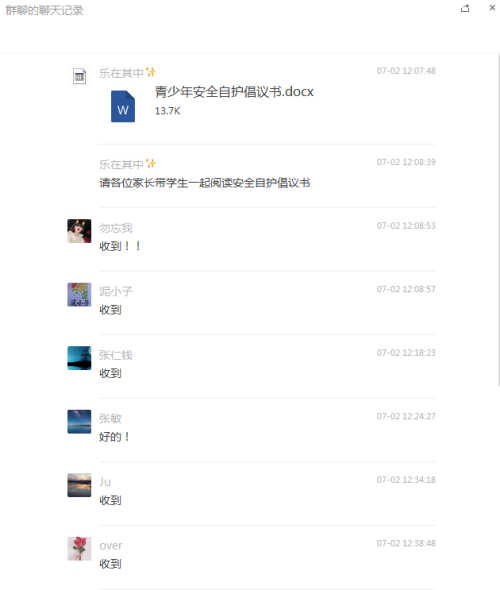Image resolution: width=500 pixels, height=590 pixels.
Task: Close the chat record window
Action: click(x=492, y=8)
